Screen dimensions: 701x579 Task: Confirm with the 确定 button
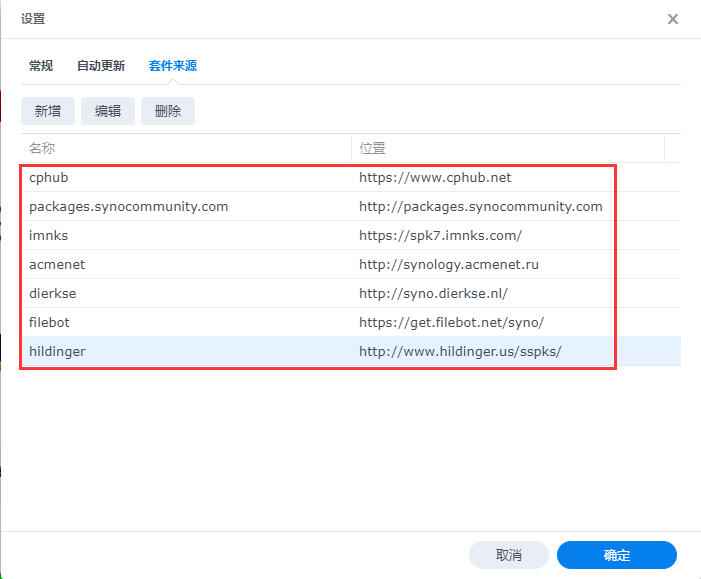[x=617, y=555]
